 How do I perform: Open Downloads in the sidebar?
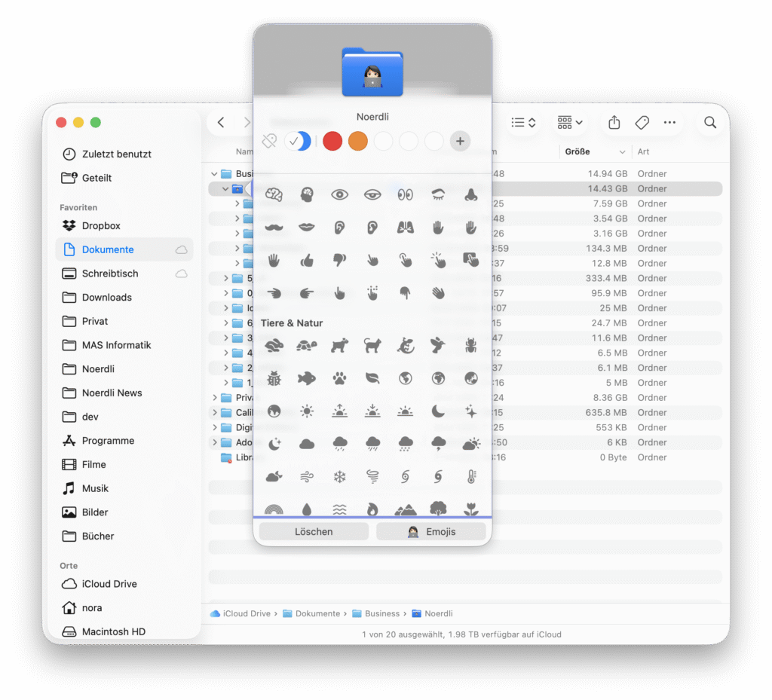107,297
